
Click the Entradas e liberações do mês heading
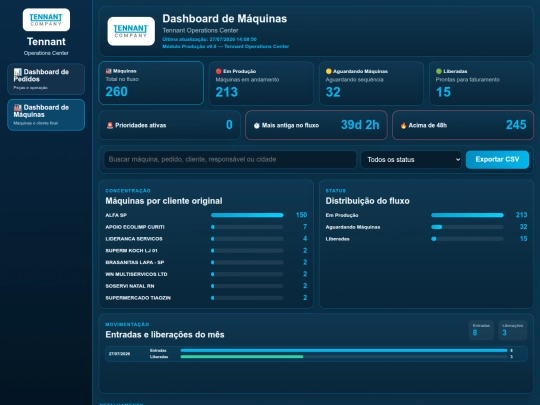pos(165,335)
